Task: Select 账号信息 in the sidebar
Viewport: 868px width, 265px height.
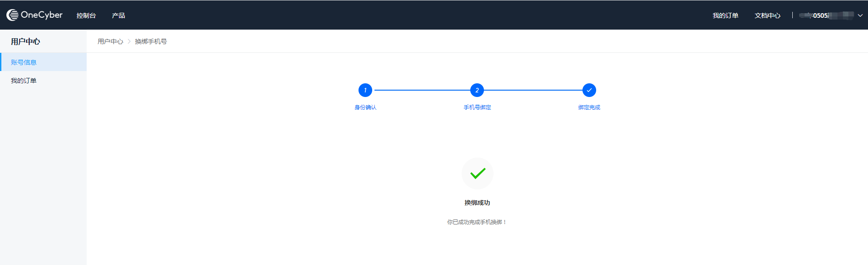Action: tap(24, 62)
